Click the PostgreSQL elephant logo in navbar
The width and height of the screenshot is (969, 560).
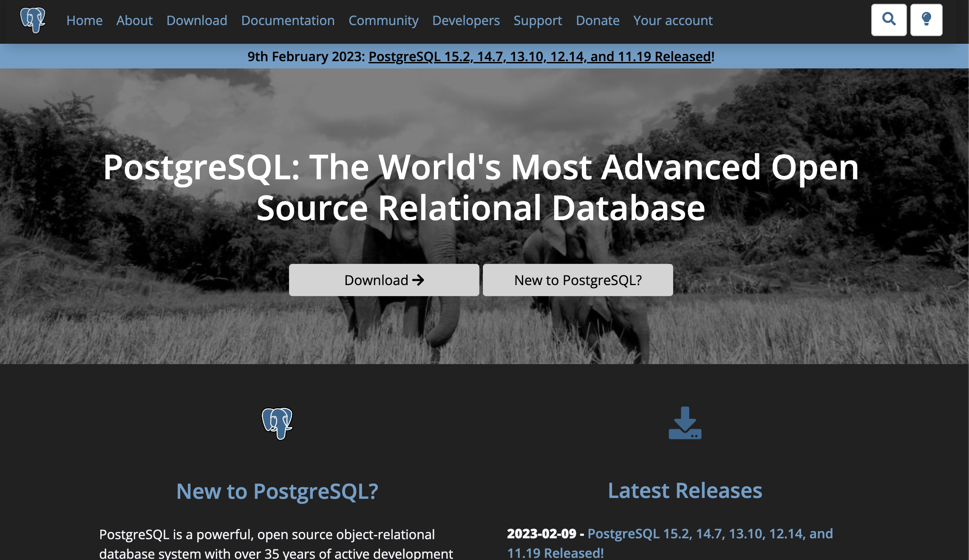click(33, 20)
